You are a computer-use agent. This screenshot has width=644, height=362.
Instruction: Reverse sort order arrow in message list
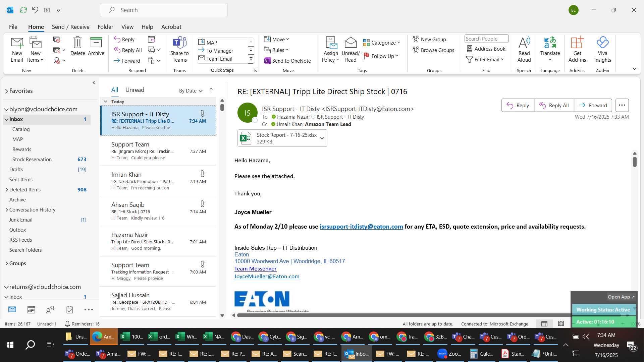pyautogui.click(x=211, y=90)
